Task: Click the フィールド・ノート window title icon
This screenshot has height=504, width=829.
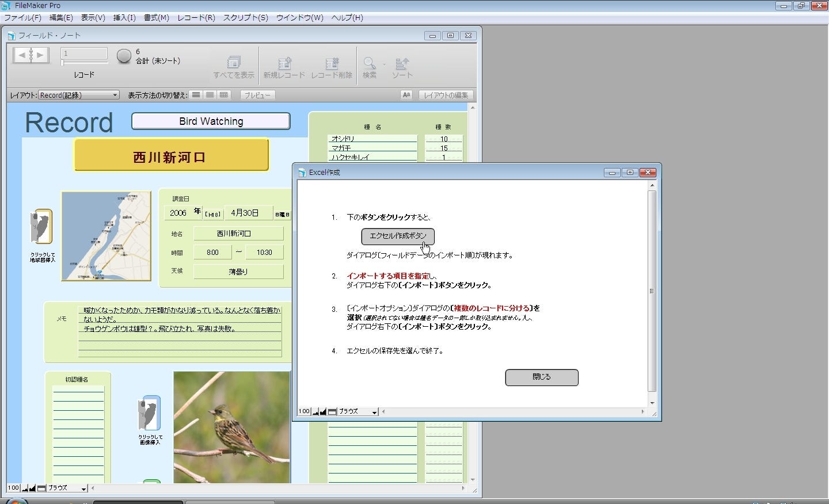Action: 12,36
